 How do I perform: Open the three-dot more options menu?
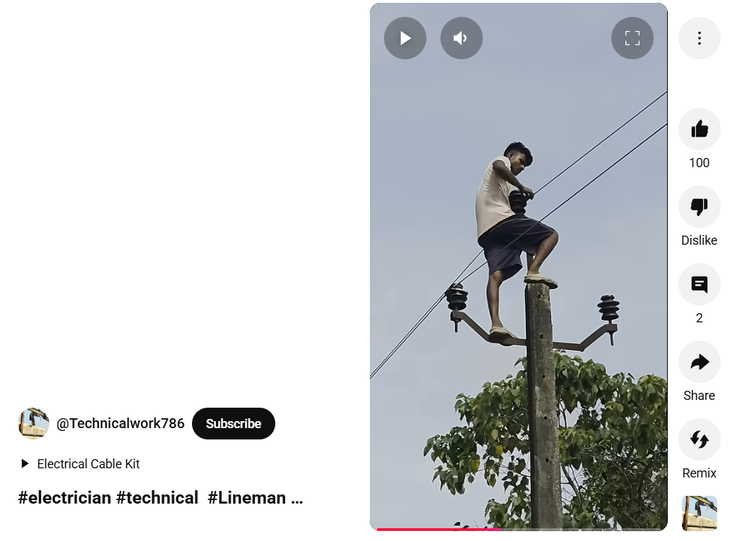tap(699, 38)
